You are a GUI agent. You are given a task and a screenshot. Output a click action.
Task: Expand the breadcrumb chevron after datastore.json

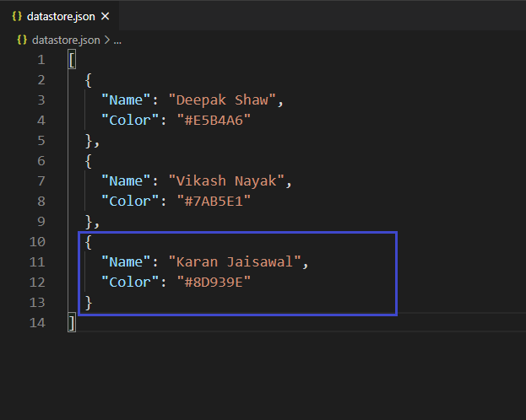(x=107, y=40)
